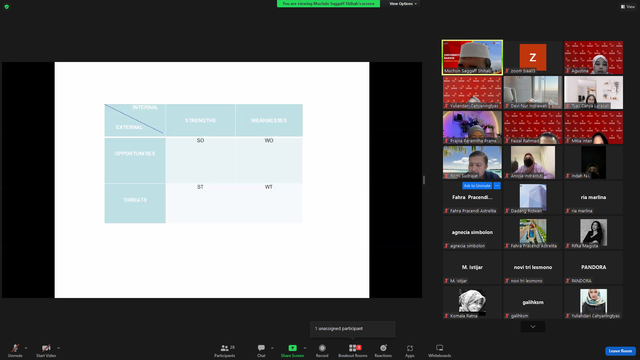The height and width of the screenshot is (360, 640).
Task: Click Ask to Unmute on Fahra's tile
Action: pos(477,186)
